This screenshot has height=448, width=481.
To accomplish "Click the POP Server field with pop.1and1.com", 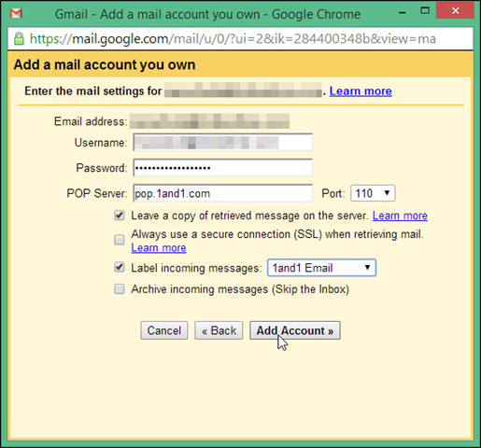I will [x=223, y=193].
